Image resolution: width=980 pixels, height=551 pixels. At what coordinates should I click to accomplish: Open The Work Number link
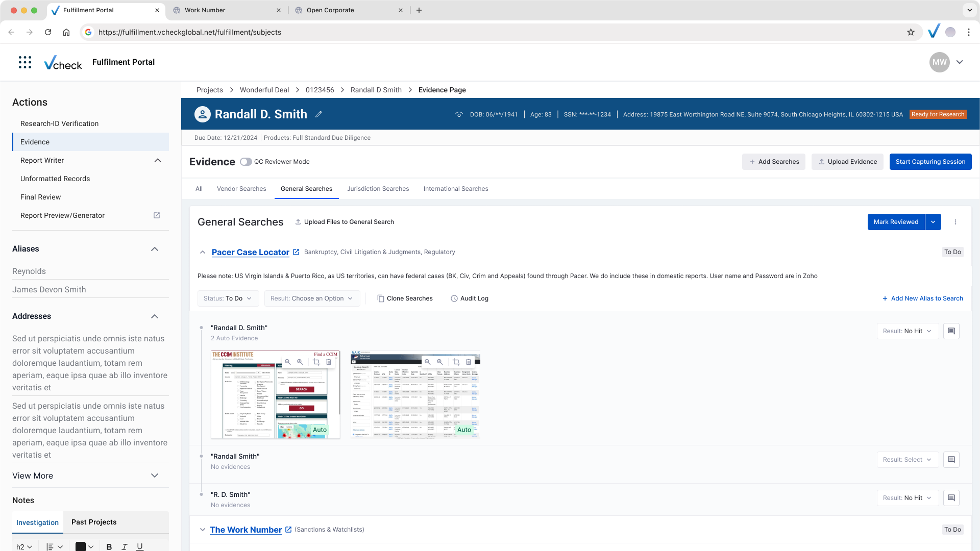[246, 530]
